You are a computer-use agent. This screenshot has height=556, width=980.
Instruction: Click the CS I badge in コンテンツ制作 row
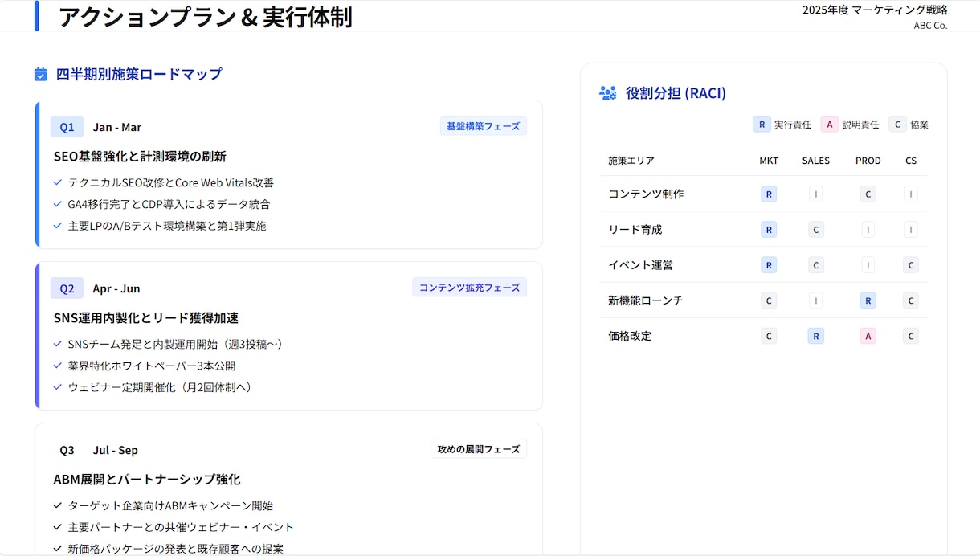pos(911,194)
